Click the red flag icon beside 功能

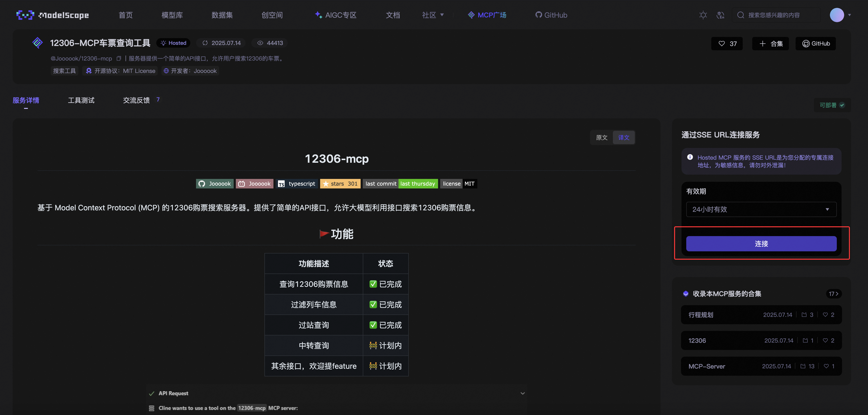[324, 234]
